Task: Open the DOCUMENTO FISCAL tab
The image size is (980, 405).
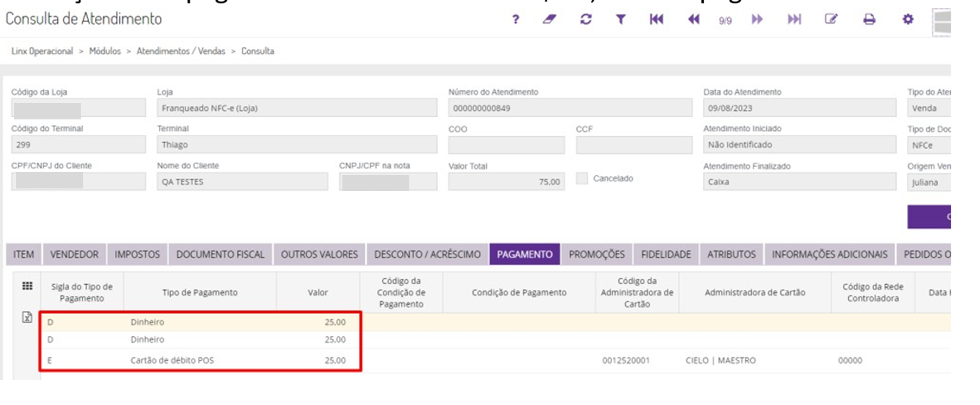Action: [220, 254]
